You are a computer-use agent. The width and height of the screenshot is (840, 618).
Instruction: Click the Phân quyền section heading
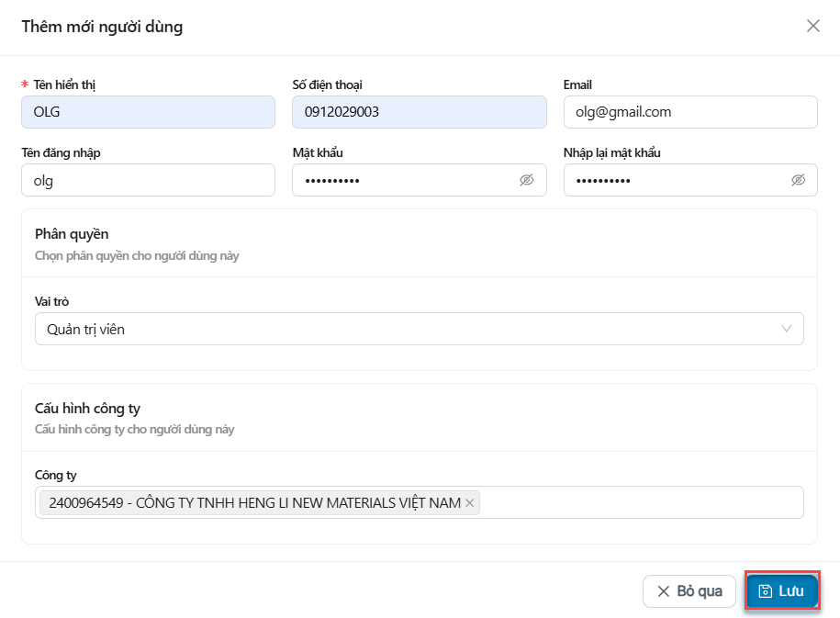72,234
